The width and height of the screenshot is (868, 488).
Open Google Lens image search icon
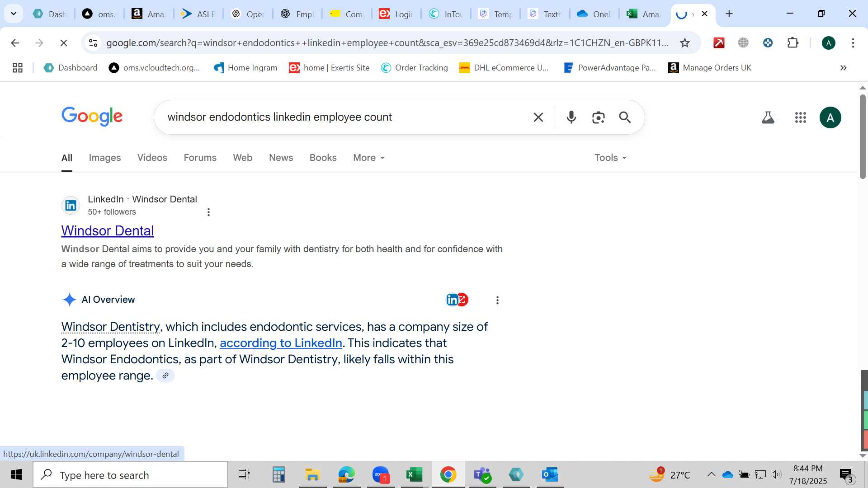[598, 117]
